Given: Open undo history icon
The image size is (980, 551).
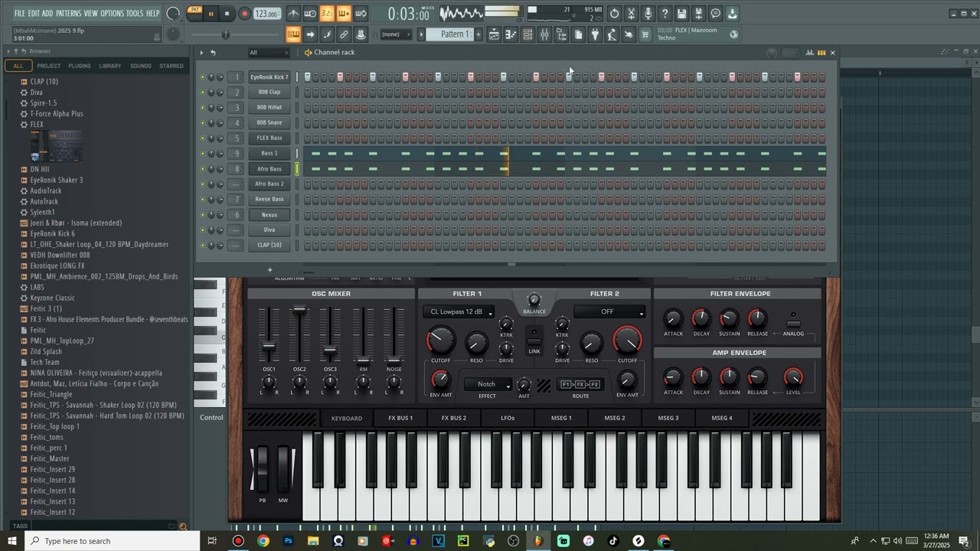Looking at the screenshot, I should [614, 14].
